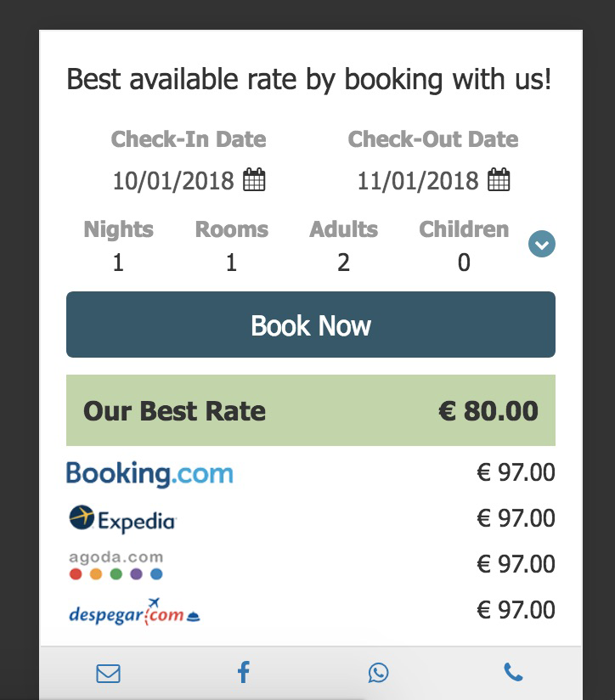Select the check-in date 10/01/2018
Screen dimensions: 615x700
coord(173,181)
